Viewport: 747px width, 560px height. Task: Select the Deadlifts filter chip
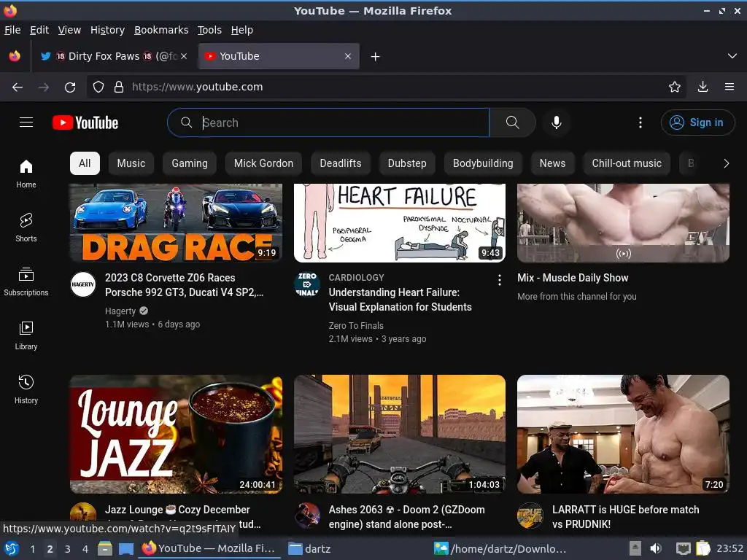coord(341,163)
